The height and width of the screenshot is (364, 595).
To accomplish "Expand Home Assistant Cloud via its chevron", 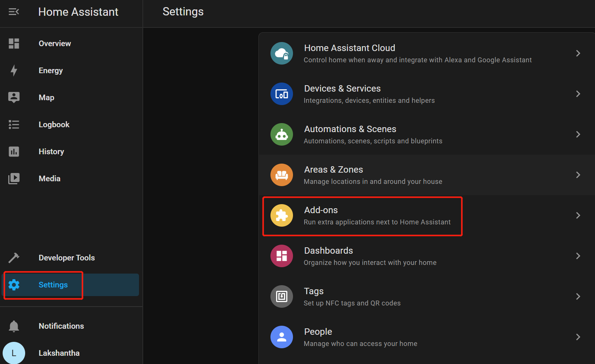I will pyautogui.click(x=578, y=53).
